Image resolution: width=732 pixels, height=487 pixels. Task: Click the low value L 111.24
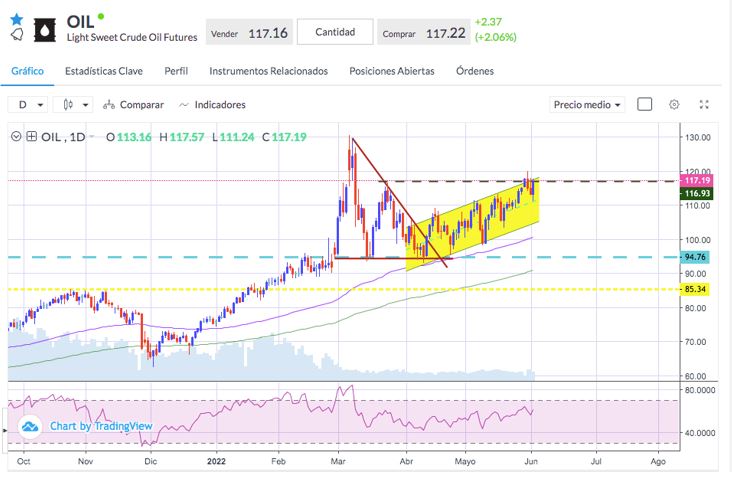233,137
